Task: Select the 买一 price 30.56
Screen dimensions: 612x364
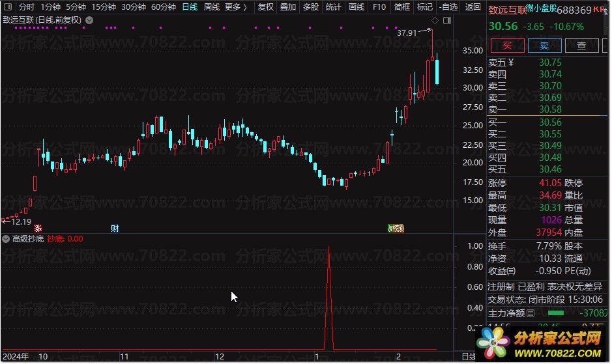Action: (550, 122)
